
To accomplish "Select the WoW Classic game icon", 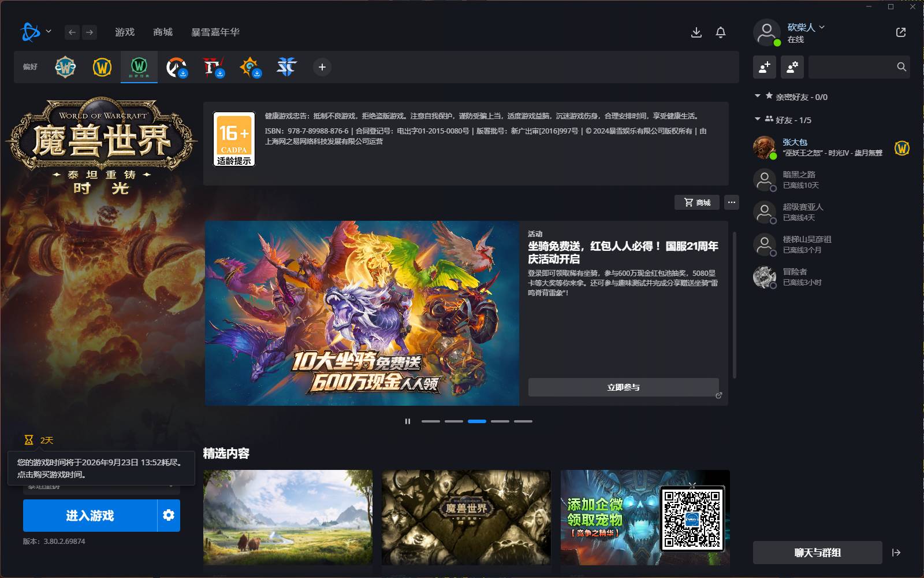I will pos(65,67).
